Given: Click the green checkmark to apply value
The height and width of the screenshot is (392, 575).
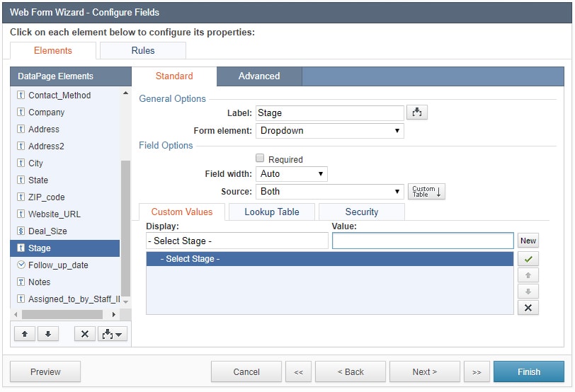Looking at the screenshot, I should pyautogui.click(x=528, y=260).
